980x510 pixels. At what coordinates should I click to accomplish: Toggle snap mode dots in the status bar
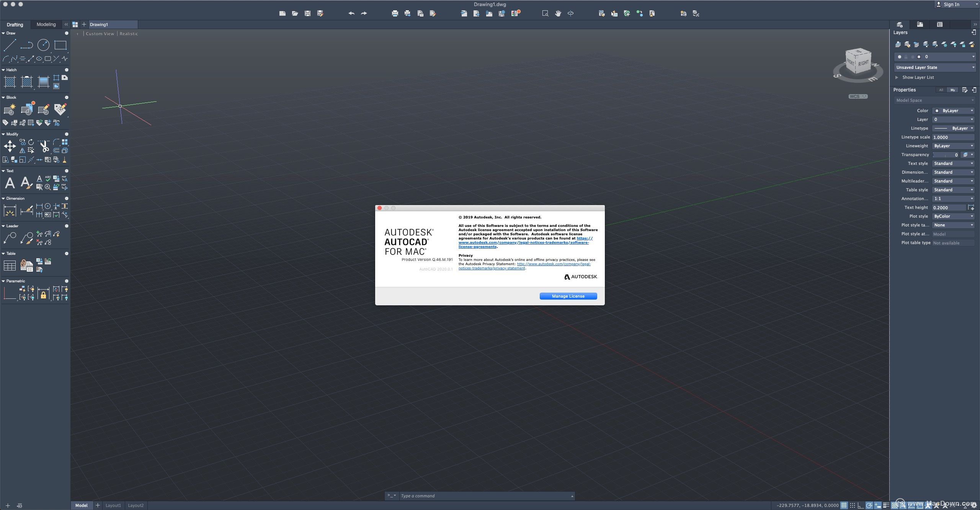[852, 505]
